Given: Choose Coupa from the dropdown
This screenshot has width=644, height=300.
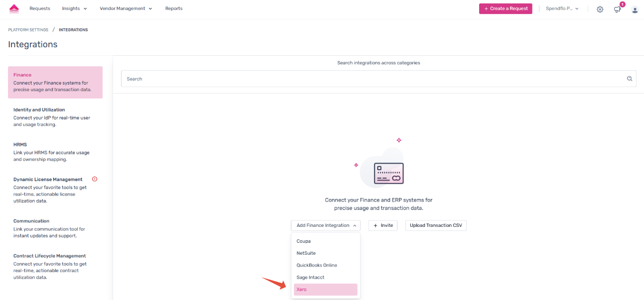Looking at the screenshot, I should tap(326, 241).
